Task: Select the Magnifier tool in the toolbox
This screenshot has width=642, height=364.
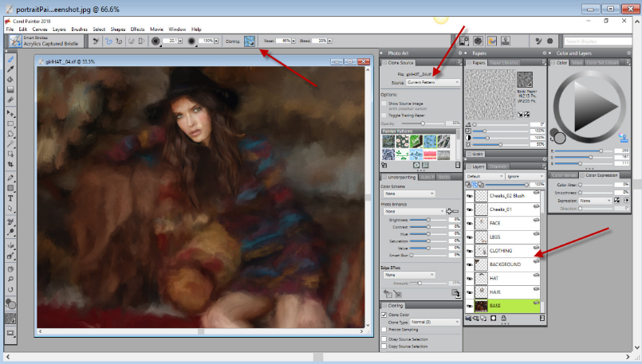Action: point(10,280)
